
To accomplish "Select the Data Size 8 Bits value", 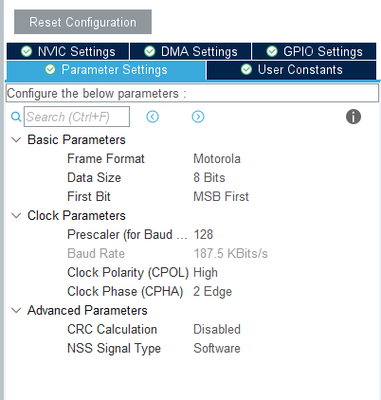I will click(x=209, y=178).
